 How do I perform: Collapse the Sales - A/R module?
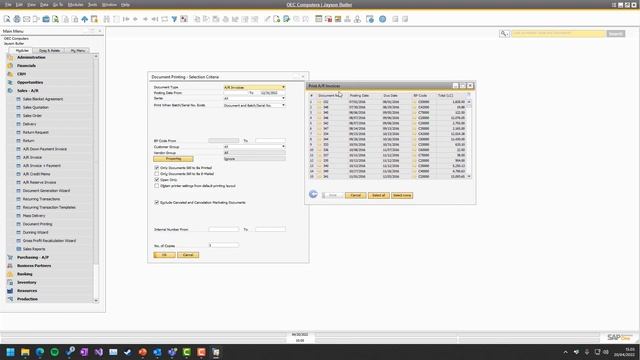pos(27,91)
